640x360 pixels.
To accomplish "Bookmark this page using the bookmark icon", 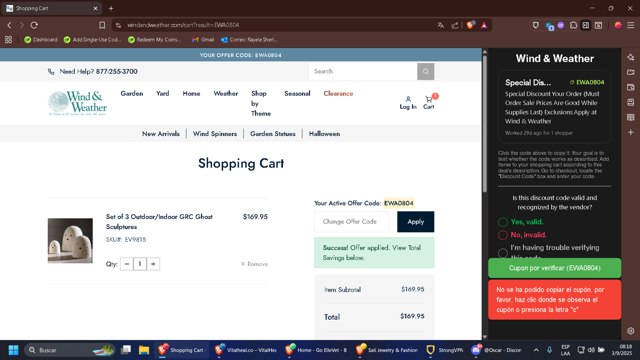I will (102, 25).
